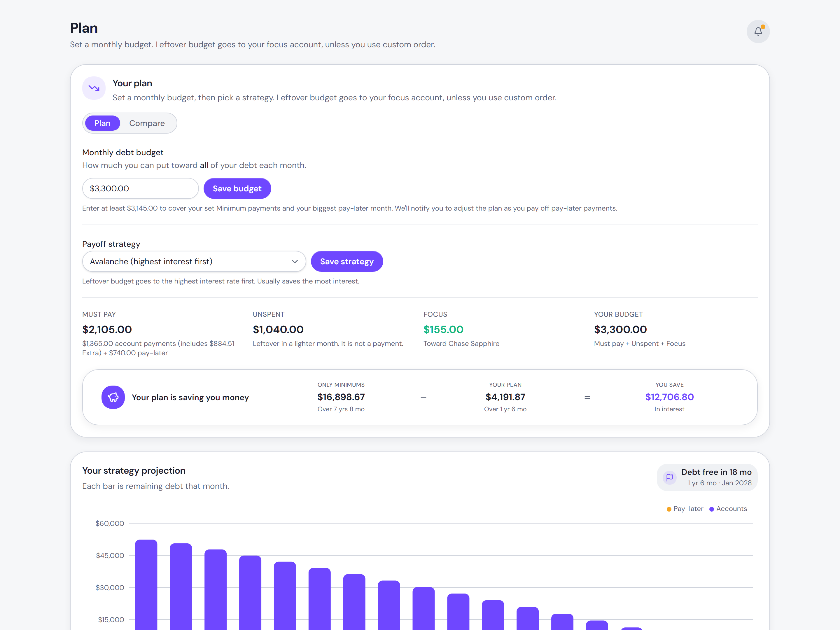Click You Save amount $12,706.80
The image size is (840, 630).
point(669,397)
